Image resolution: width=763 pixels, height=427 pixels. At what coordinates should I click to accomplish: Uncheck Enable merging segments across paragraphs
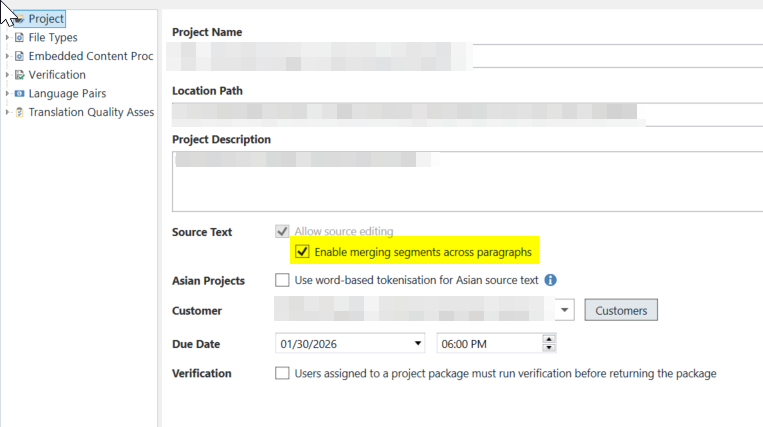coord(302,251)
